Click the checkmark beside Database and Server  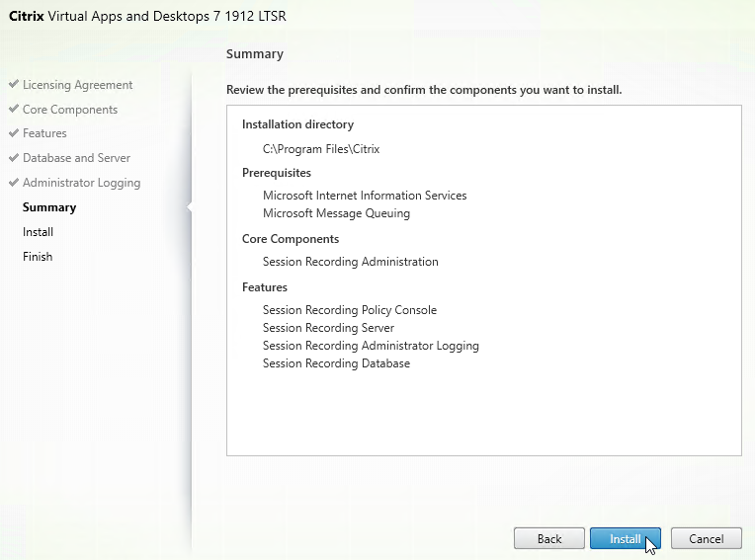tap(14, 158)
